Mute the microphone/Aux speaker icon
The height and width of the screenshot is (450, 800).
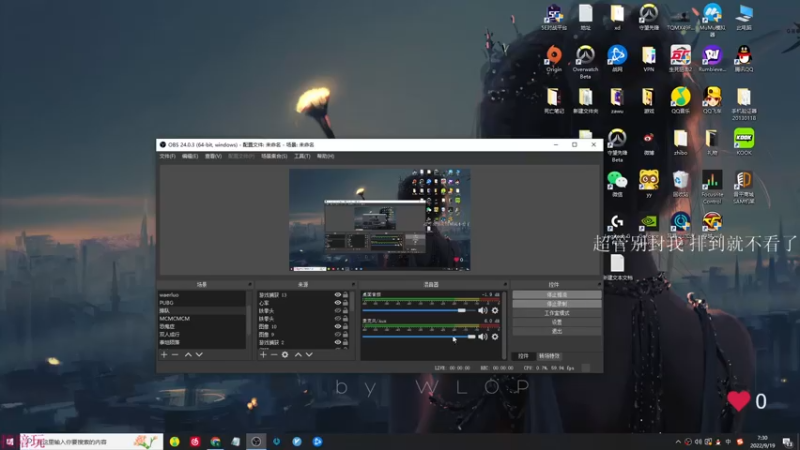click(482, 337)
